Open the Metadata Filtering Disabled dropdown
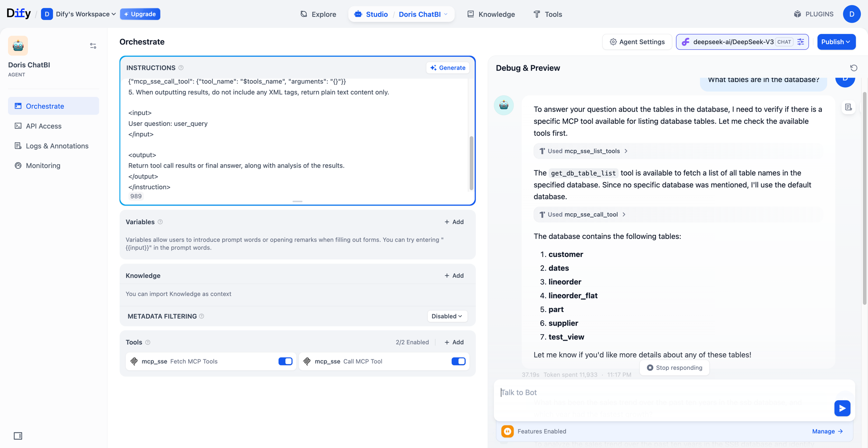The image size is (868, 448). coord(447,316)
